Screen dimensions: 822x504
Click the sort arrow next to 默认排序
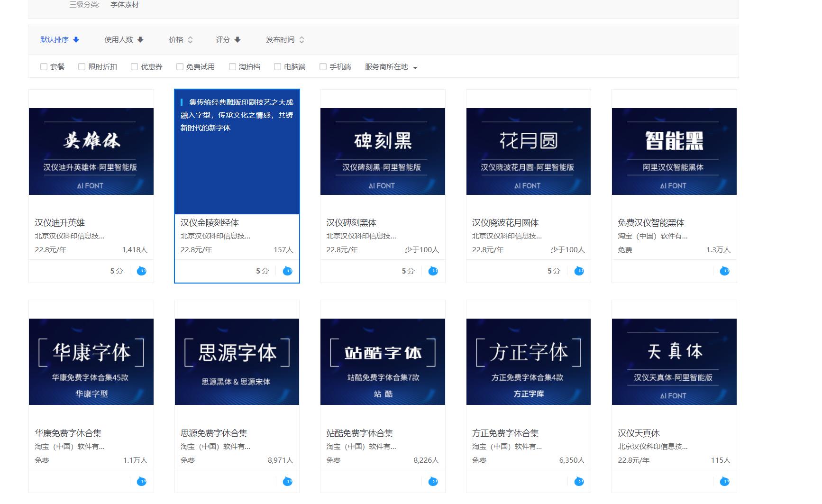76,40
